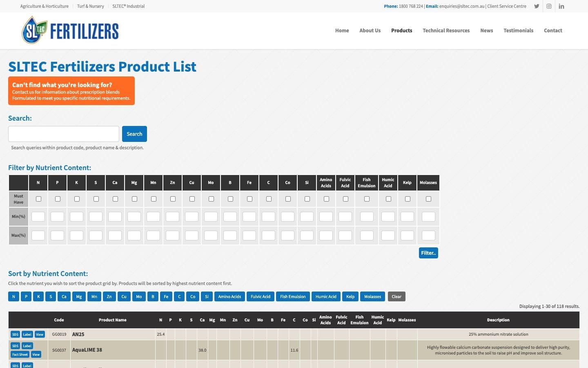Click the enquiries email address
The height and width of the screenshot is (368, 588).
coord(462,6)
